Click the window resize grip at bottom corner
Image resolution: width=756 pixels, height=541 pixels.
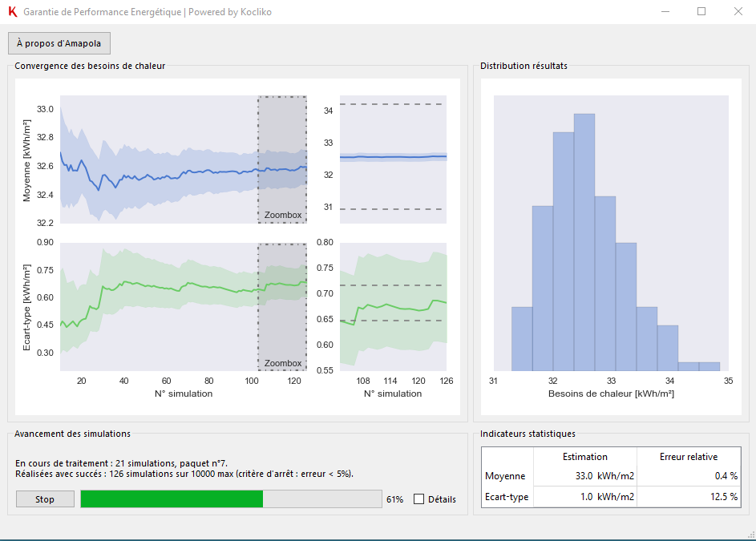[x=750, y=535]
